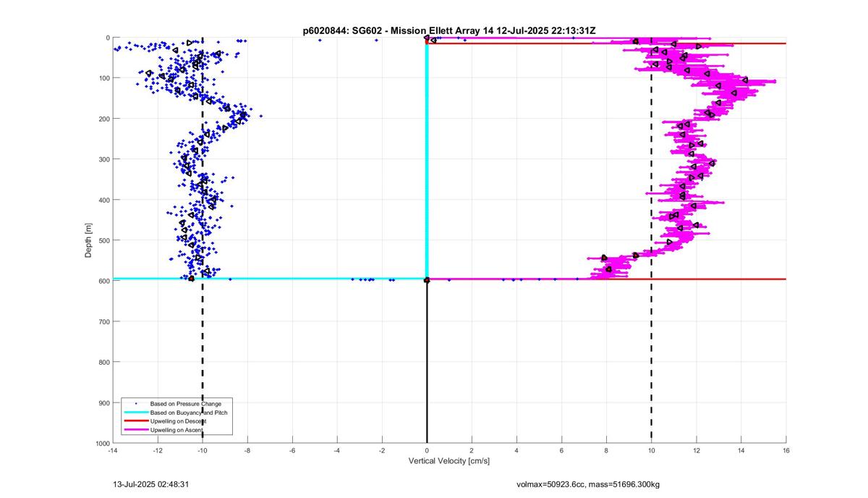868x498 pixels.
Task: Click the 'volmax=50923.6cc, mass=51696.300kg' footer text
Action: 587,484
